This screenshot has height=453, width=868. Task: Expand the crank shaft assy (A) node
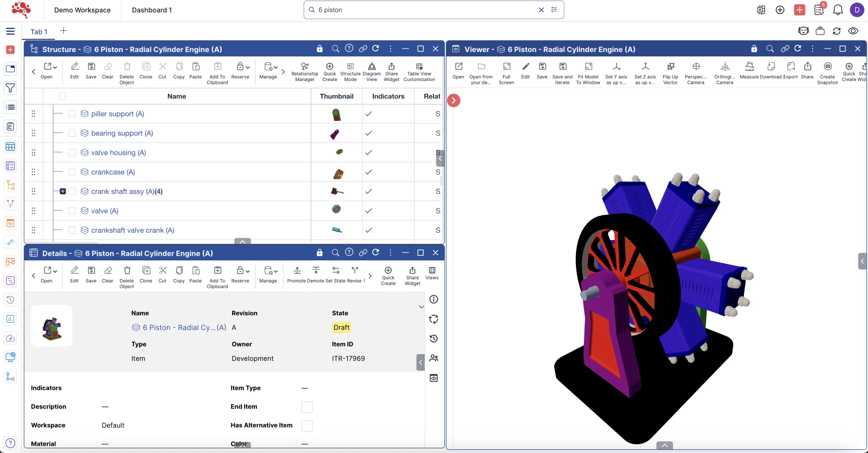click(63, 192)
